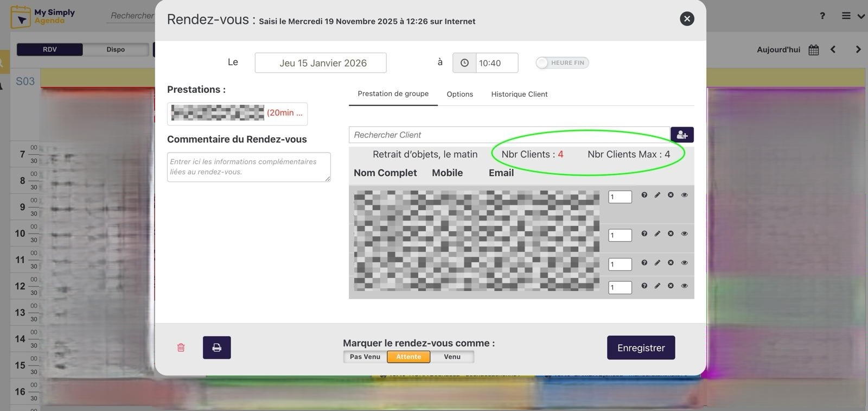Viewport: 868px width, 411px height.
Task: Click the clock icon beside the time
Action: point(464,63)
